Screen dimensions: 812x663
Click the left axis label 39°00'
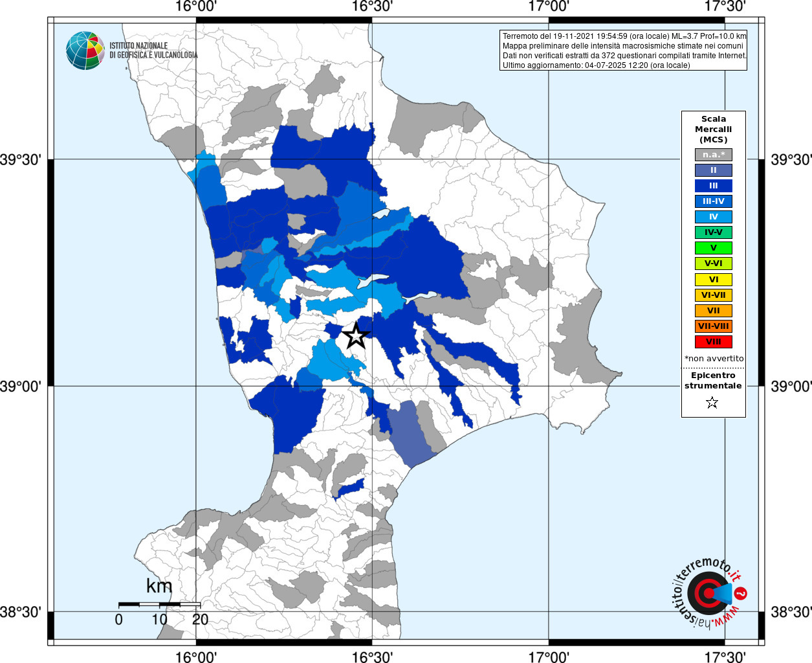(21, 386)
